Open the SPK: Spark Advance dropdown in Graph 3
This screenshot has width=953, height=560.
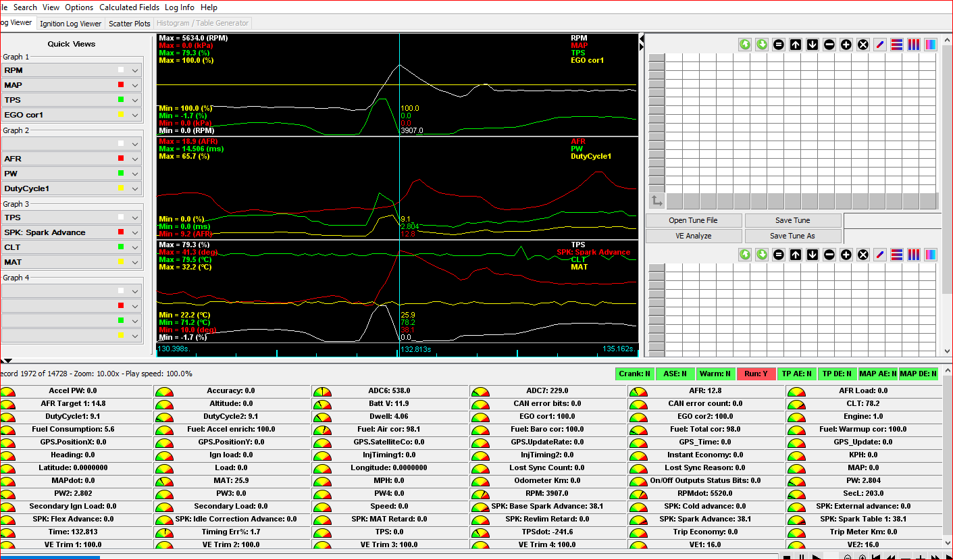click(x=135, y=232)
